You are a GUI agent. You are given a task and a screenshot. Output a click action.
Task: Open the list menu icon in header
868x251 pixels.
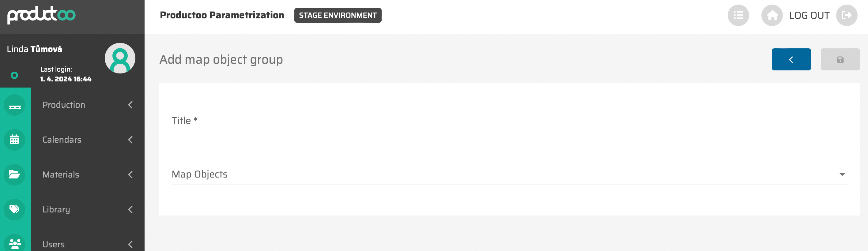[738, 16]
